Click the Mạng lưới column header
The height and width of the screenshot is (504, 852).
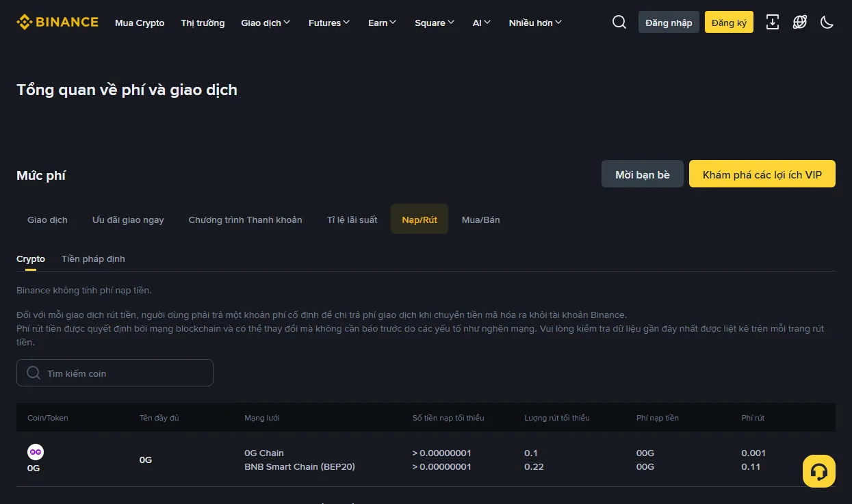coord(262,418)
